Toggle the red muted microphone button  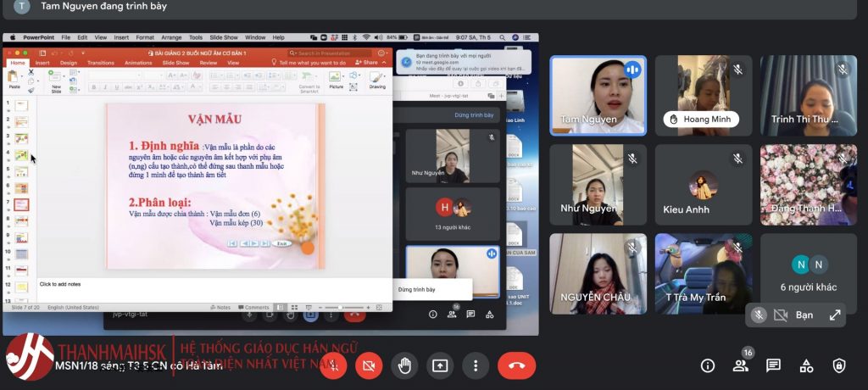[x=333, y=365]
